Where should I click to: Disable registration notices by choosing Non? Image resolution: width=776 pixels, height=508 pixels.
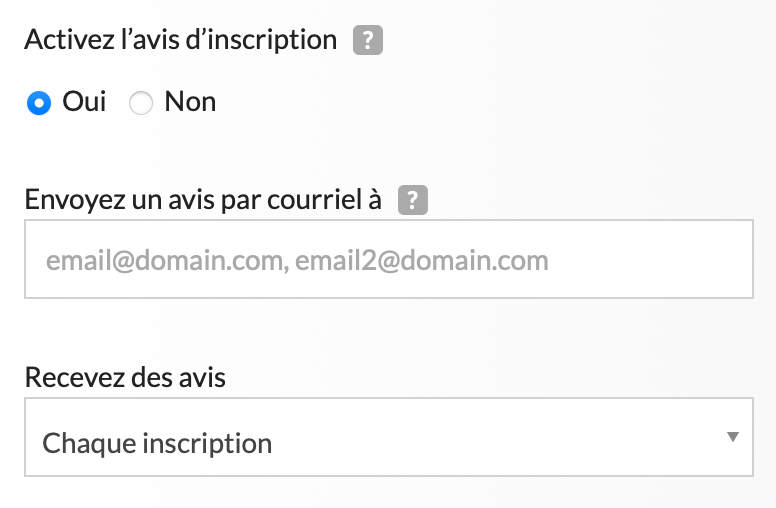tap(141, 103)
